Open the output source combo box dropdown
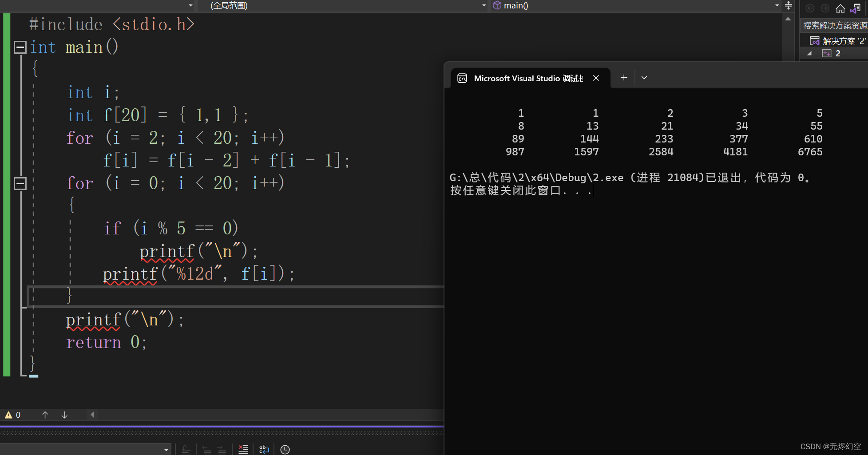868x455 pixels. tap(166, 450)
